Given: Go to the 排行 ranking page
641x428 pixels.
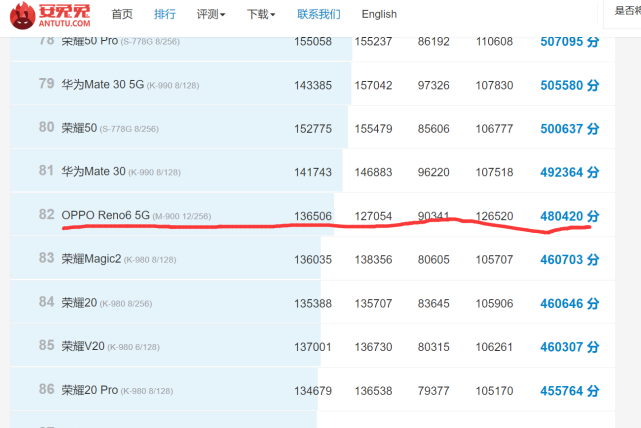Looking at the screenshot, I should click(165, 14).
